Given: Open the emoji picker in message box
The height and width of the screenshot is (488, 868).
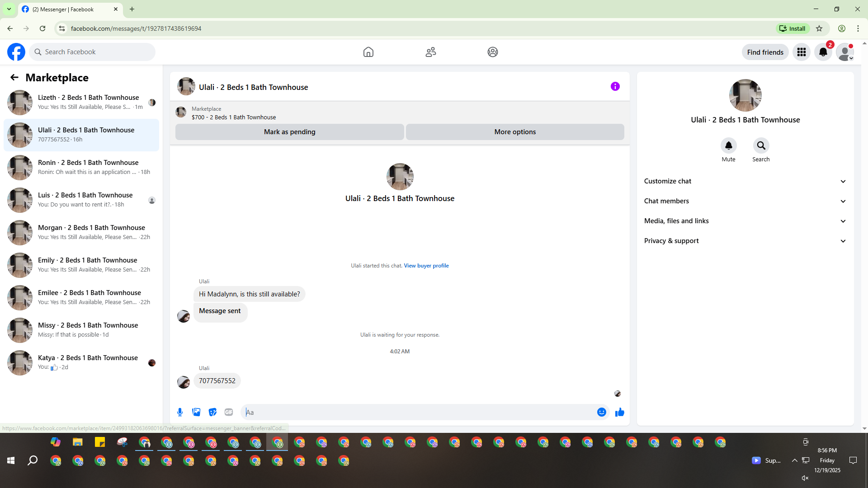Looking at the screenshot, I should point(601,412).
